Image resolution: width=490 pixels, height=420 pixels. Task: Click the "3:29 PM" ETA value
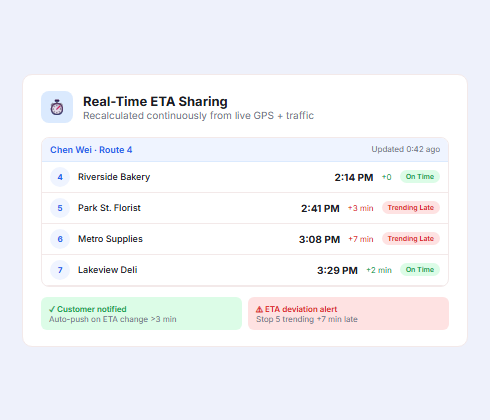click(x=337, y=270)
